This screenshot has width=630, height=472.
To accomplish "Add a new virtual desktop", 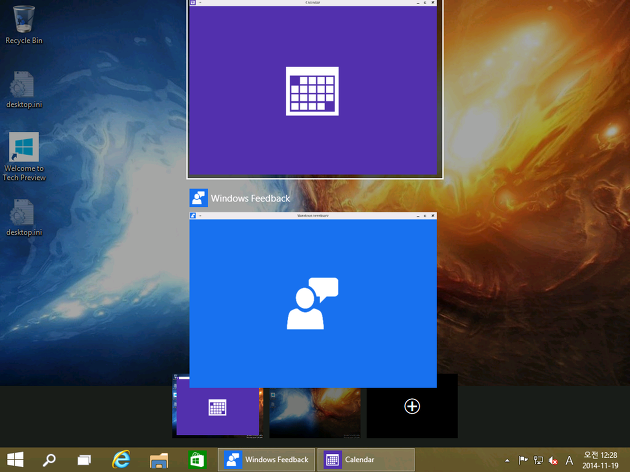I will [x=412, y=406].
